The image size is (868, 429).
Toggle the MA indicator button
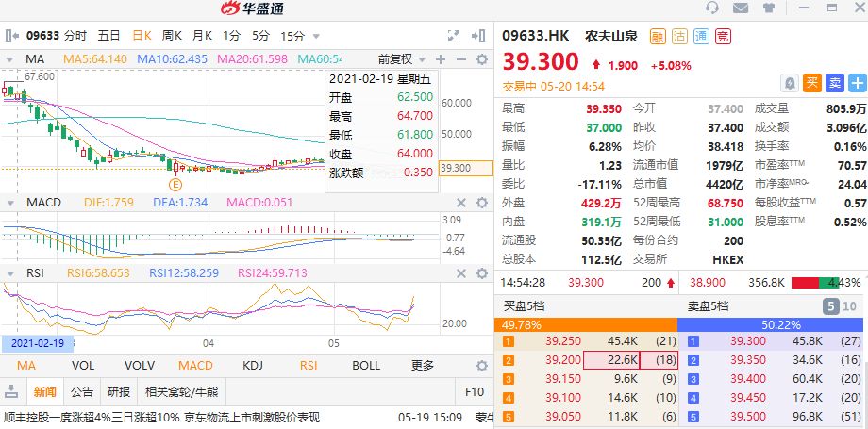26,365
